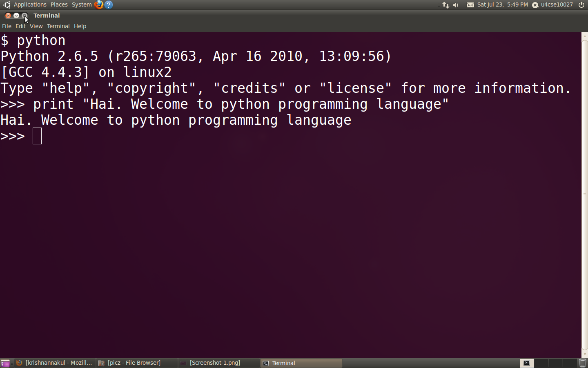The width and height of the screenshot is (588, 368).
Task: Click the power shutdown icon
Action: [581, 5]
